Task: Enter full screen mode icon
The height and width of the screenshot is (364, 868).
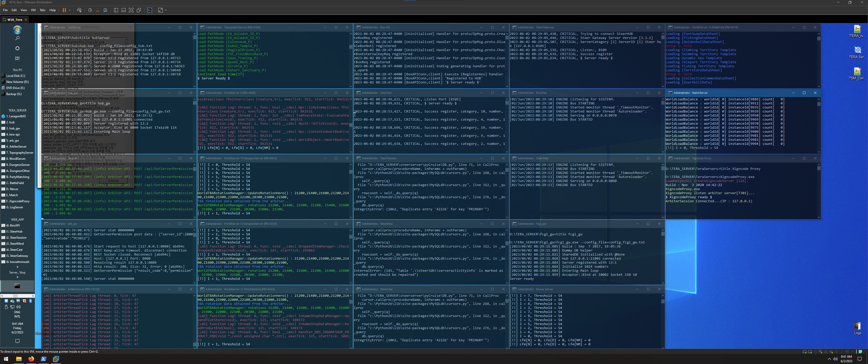Action: point(131,10)
